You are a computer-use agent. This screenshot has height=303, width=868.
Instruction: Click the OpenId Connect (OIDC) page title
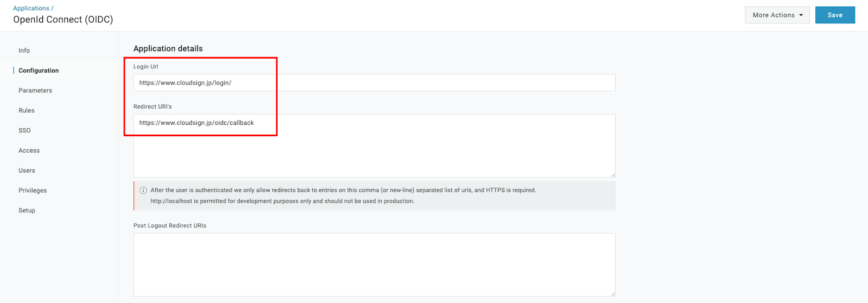pos(63,20)
